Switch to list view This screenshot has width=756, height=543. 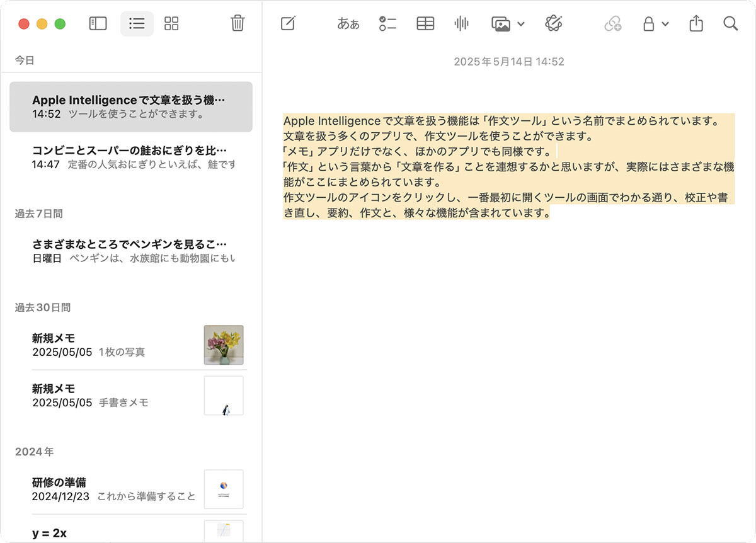pyautogui.click(x=137, y=24)
